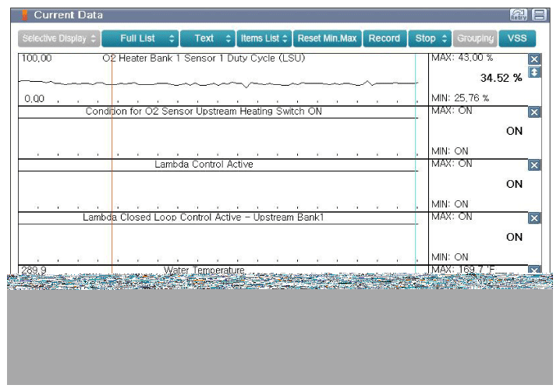Image resolution: width=560 pixels, height=392 pixels.
Task: Close the Water Temperature graph
Action: (x=534, y=270)
